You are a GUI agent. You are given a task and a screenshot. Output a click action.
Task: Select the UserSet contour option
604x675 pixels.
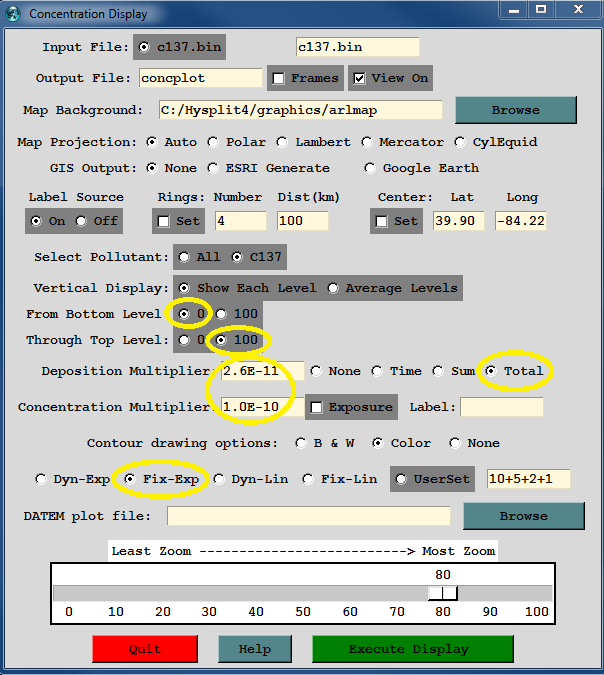(x=401, y=479)
